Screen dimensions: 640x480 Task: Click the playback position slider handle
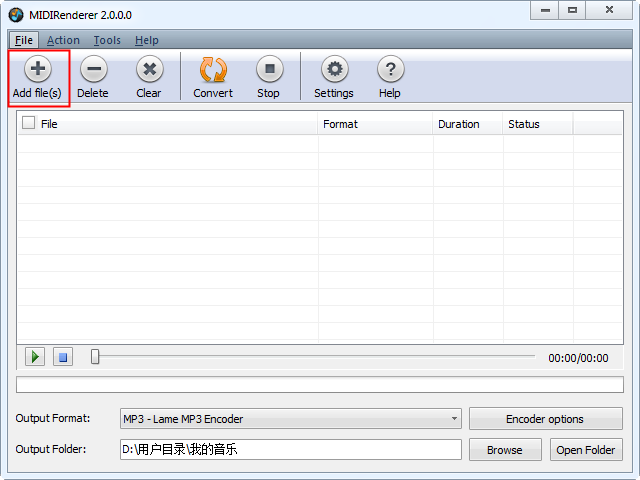pyautogui.click(x=95, y=357)
